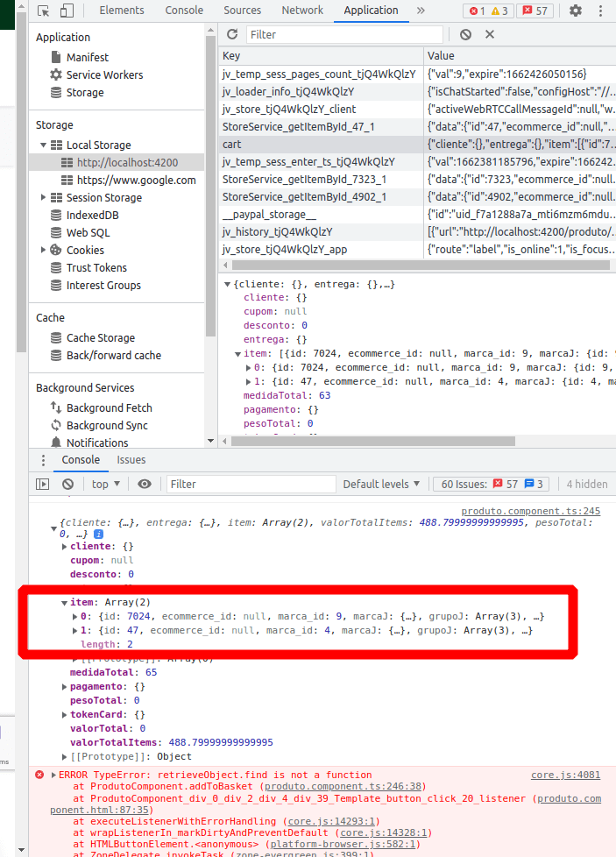Open platform-browser.js:582:1 stack link
616x857 pixels.
(343, 845)
